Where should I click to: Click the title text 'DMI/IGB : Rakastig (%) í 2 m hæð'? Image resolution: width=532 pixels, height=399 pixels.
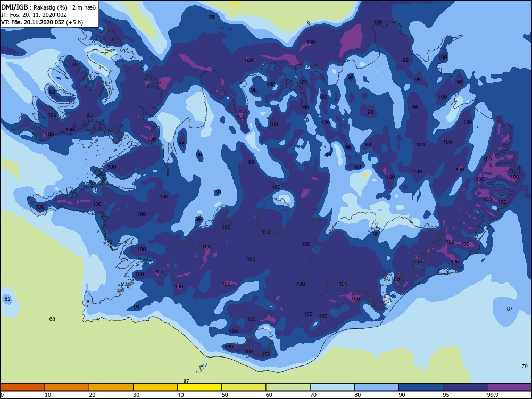(x=48, y=7)
